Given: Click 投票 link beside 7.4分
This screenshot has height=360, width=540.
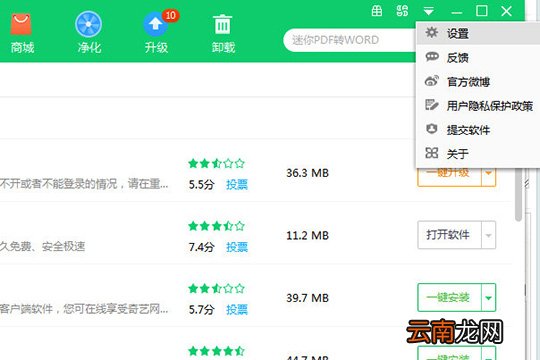Looking at the screenshot, I should tap(237, 247).
